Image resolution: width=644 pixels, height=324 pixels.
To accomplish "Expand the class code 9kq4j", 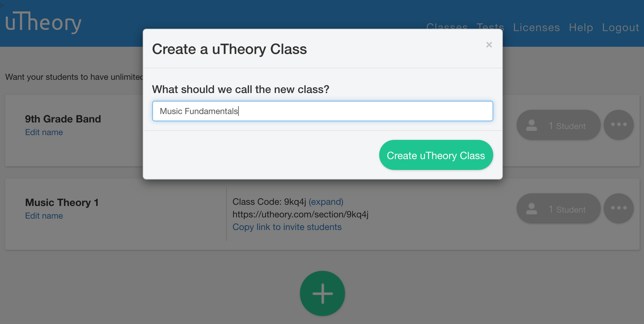I will click(326, 202).
